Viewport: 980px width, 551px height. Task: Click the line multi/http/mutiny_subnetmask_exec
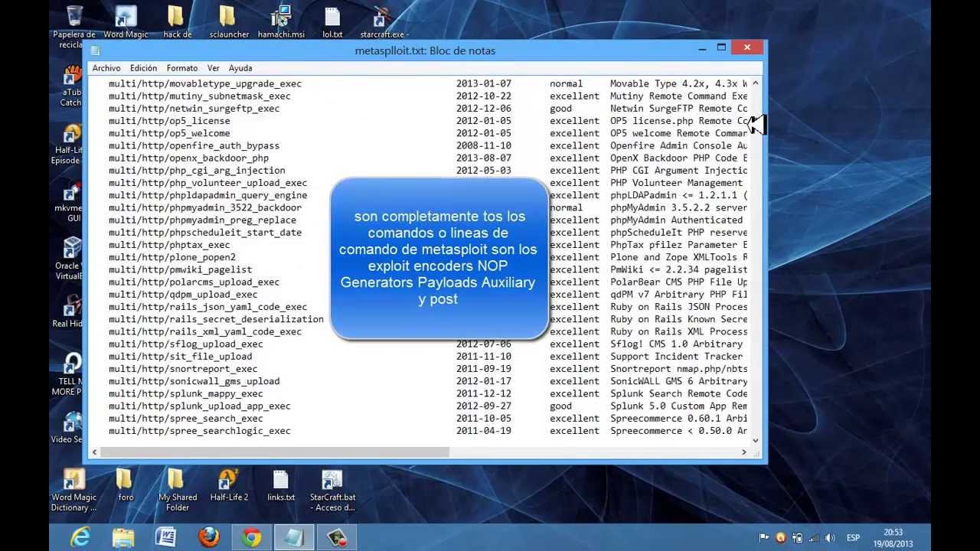point(199,96)
